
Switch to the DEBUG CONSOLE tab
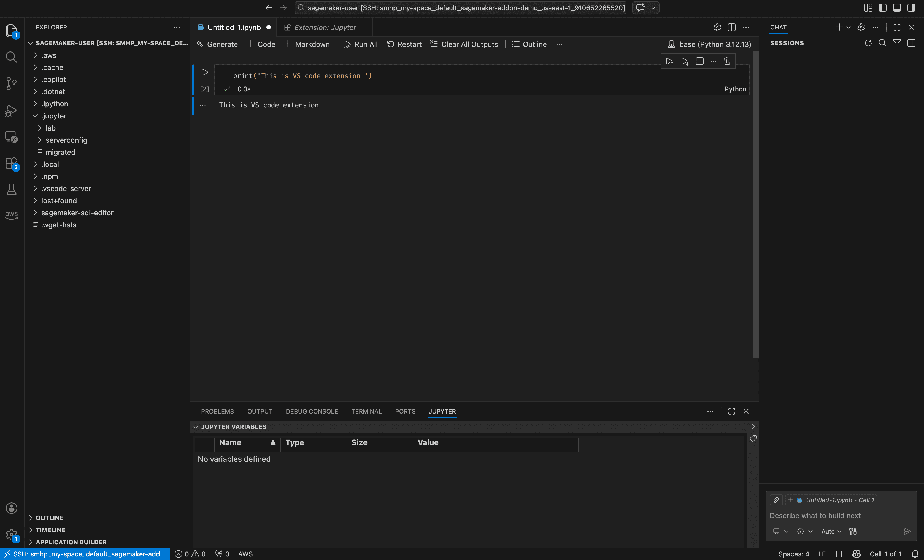(312, 411)
